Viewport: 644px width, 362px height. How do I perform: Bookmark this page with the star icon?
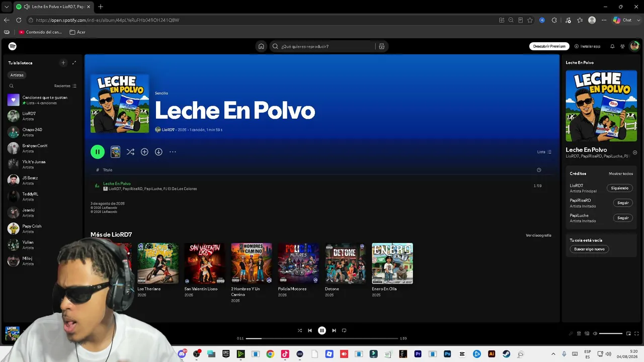530,20
